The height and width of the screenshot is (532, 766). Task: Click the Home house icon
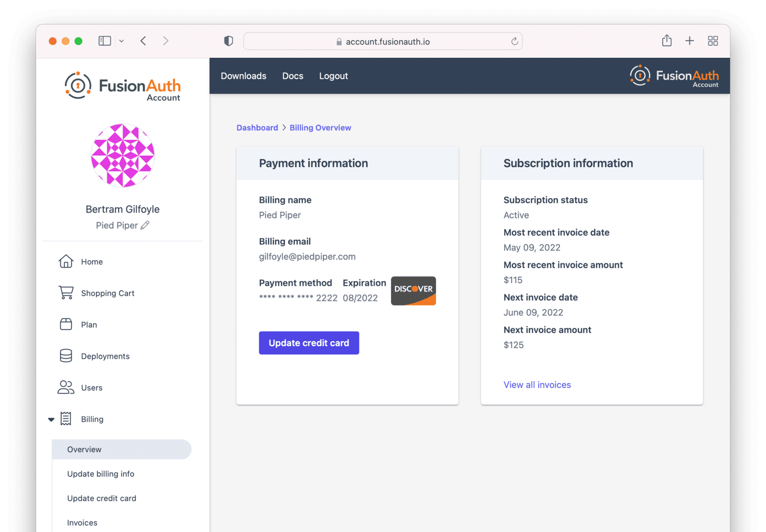click(66, 261)
